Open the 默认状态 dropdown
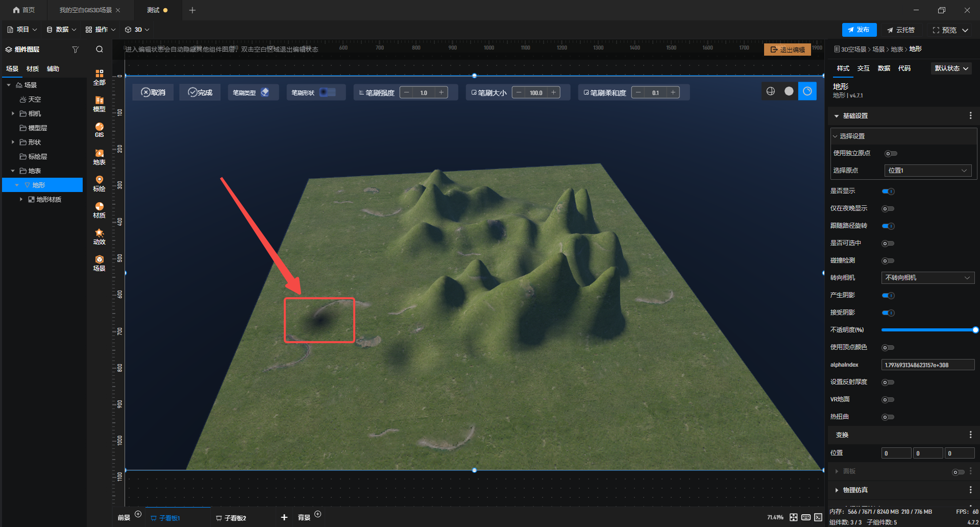Screen dimensions: 980x527 951,68
